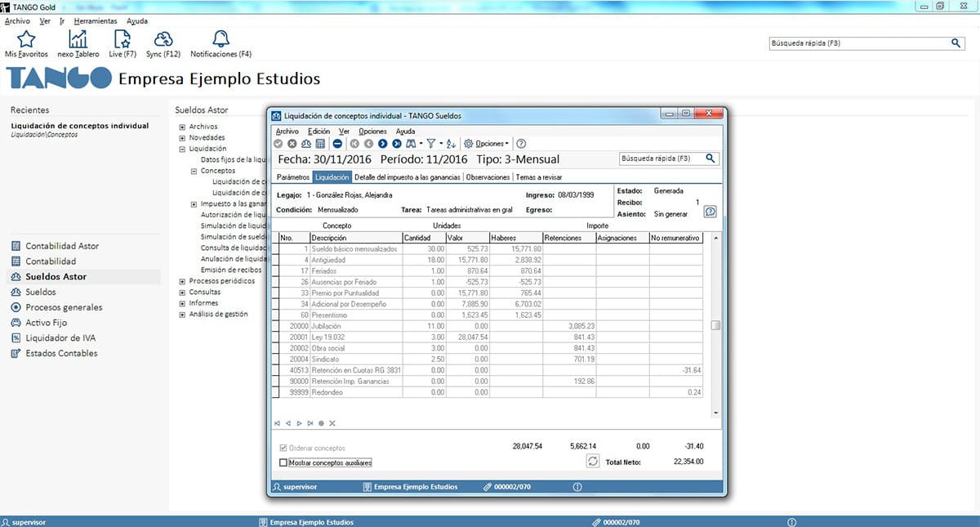Click the binoculars search icon
The width and height of the screenshot is (980, 527).
pos(411,143)
